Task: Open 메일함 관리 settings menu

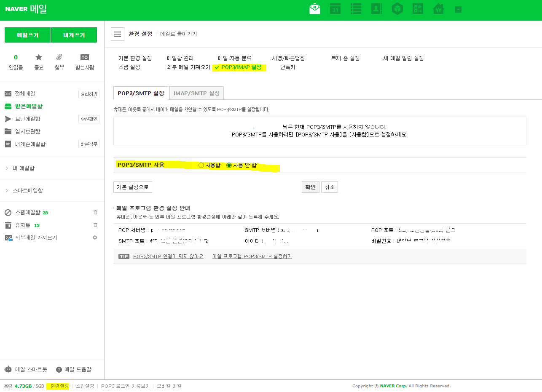Action: click(x=180, y=58)
